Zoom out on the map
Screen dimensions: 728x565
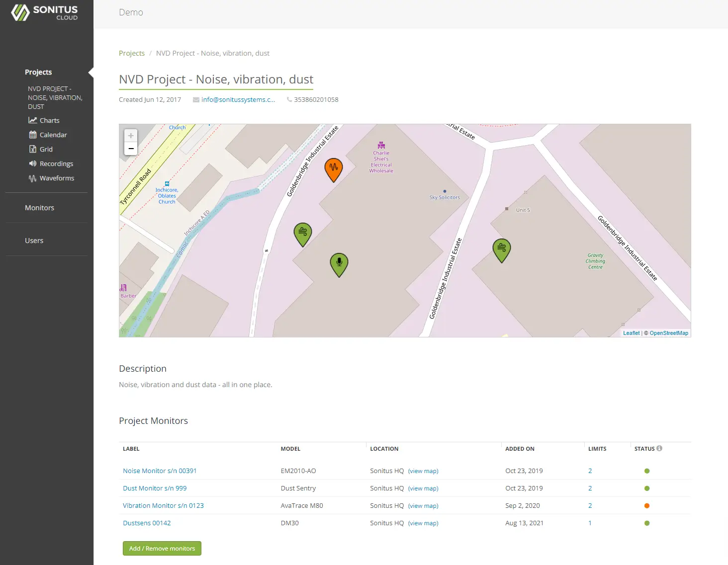pos(131,149)
